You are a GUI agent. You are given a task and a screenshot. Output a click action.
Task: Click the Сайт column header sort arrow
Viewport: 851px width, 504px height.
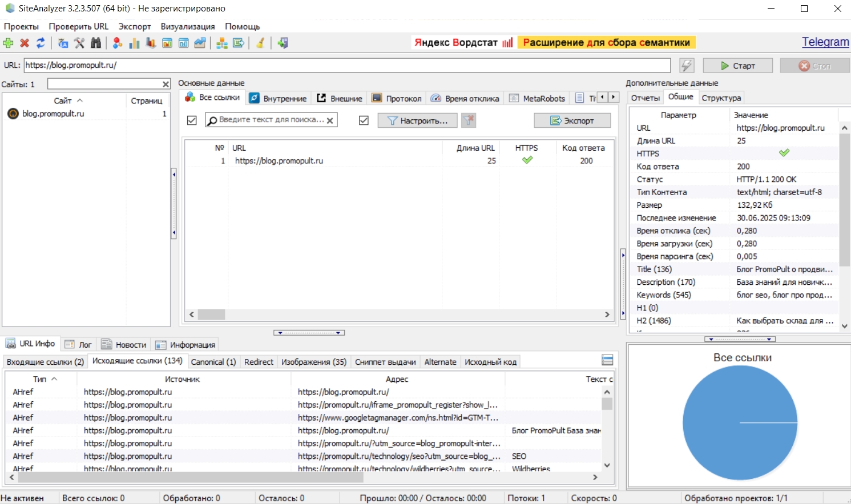(80, 100)
